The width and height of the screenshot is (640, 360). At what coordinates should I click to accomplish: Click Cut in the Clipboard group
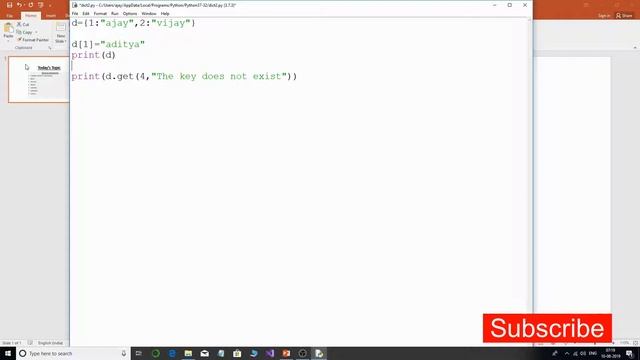(x=23, y=24)
